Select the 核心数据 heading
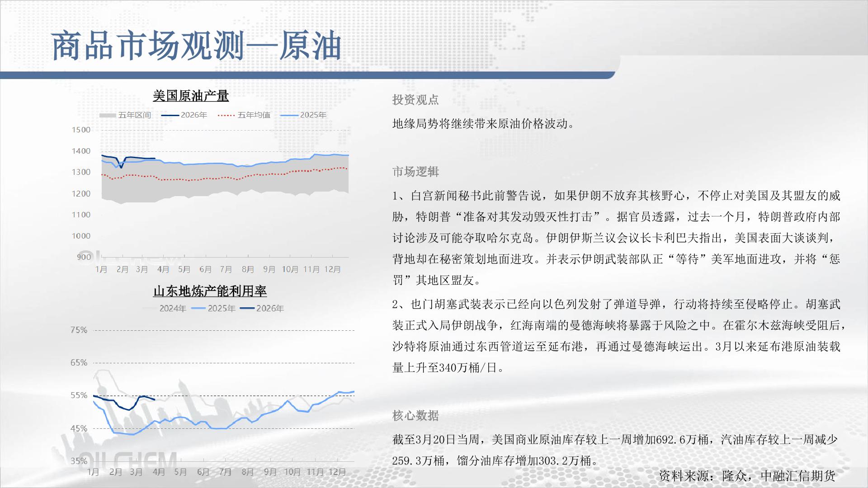The image size is (868, 488). [415, 416]
